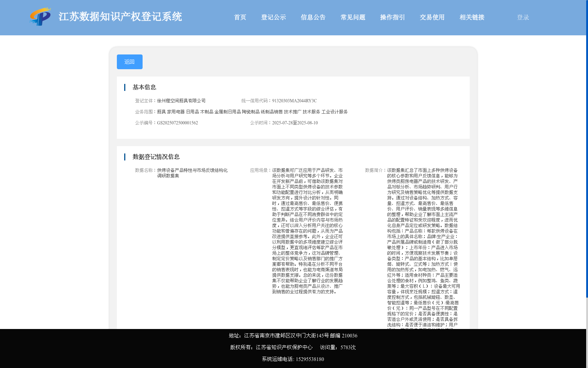Select company name 徐州橙空间厨具有限公司
Screen dimensions: 588x368
pos(181,101)
